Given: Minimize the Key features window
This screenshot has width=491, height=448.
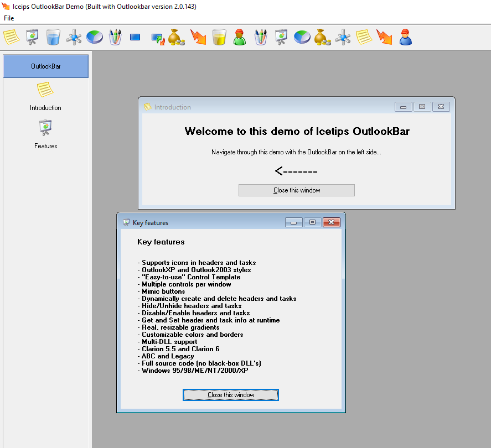Looking at the screenshot, I should coord(293,222).
